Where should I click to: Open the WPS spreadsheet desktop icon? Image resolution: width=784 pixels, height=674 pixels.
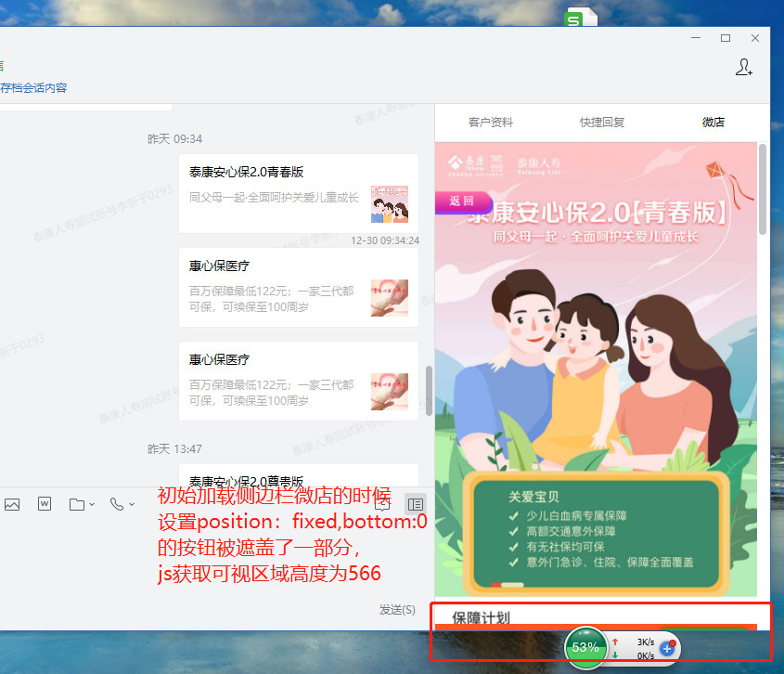(581, 17)
